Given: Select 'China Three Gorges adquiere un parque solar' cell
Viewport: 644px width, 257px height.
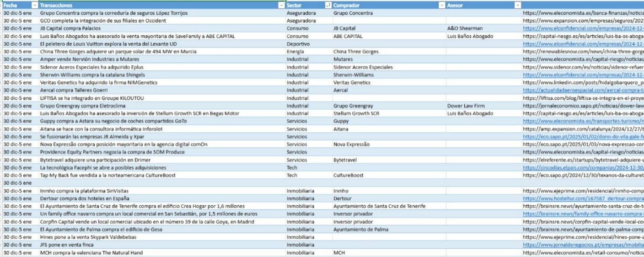Looking at the screenshot, I should point(162,52).
